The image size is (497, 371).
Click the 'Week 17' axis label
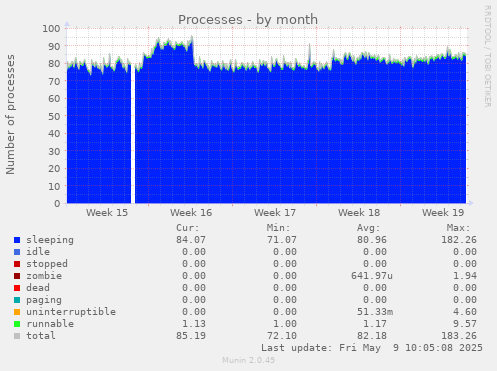click(x=275, y=213)
